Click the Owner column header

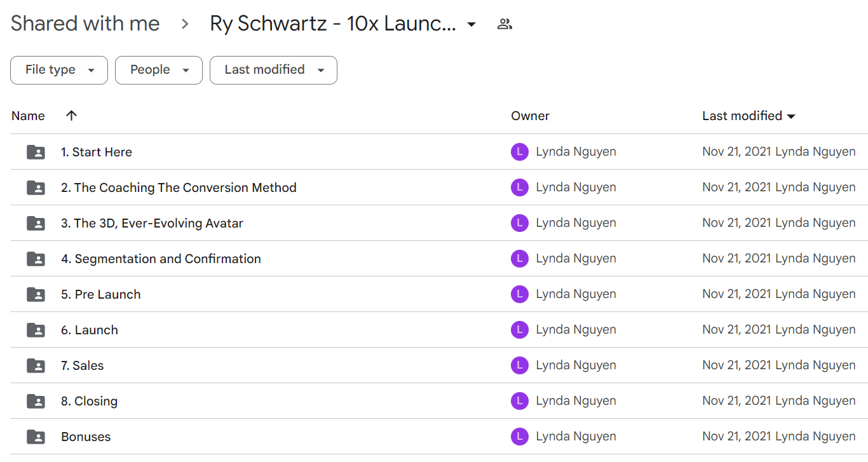point(530,116)
